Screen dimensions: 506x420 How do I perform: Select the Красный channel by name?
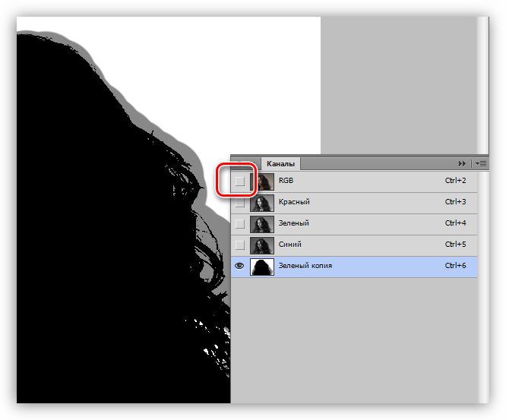point(294,203)
